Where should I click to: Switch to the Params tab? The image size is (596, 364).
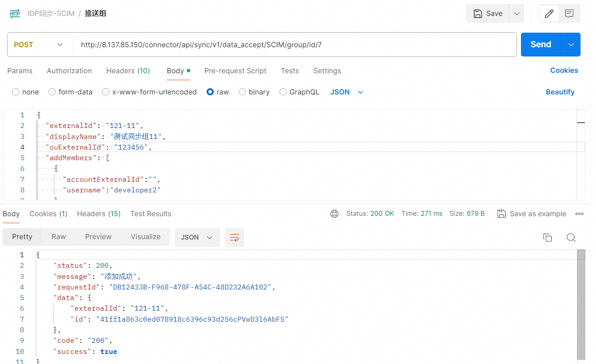(20, 71)
